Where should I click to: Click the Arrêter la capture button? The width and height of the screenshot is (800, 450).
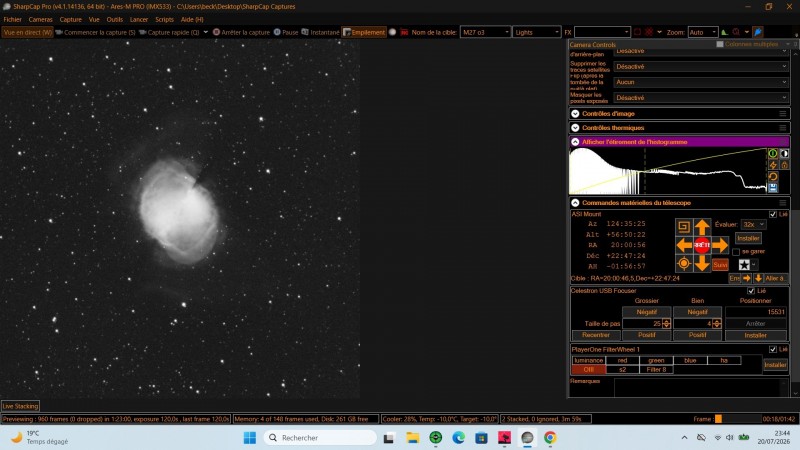coord(241,32)
